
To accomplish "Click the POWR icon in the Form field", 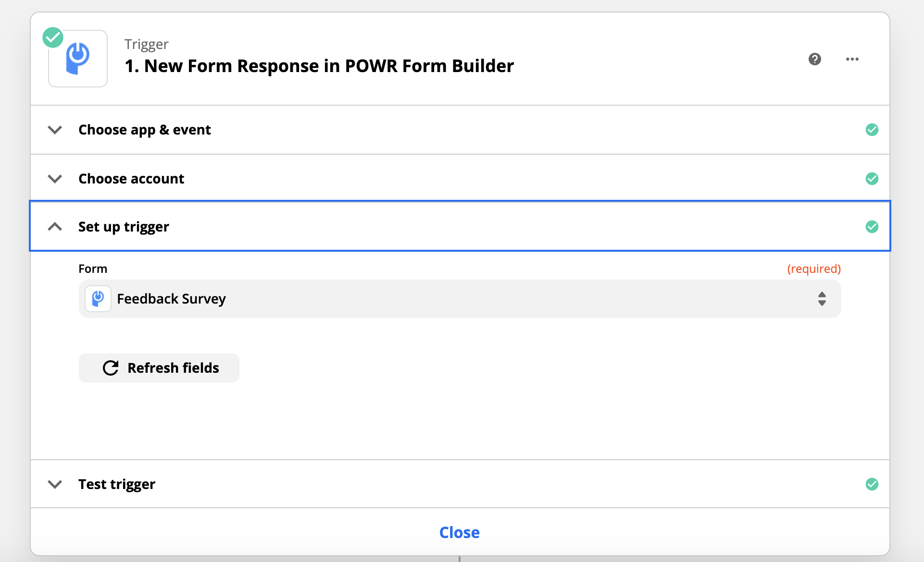I will tap(98, 299).
